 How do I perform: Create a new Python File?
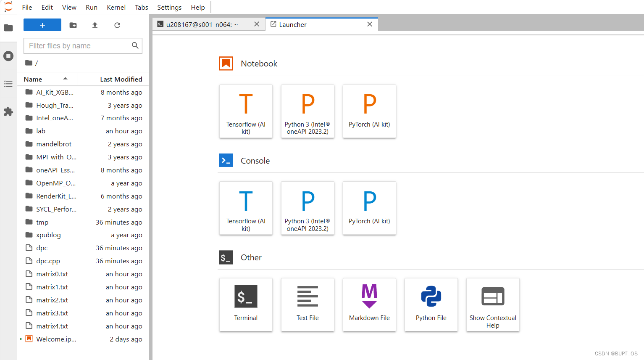tap(431, 305)
